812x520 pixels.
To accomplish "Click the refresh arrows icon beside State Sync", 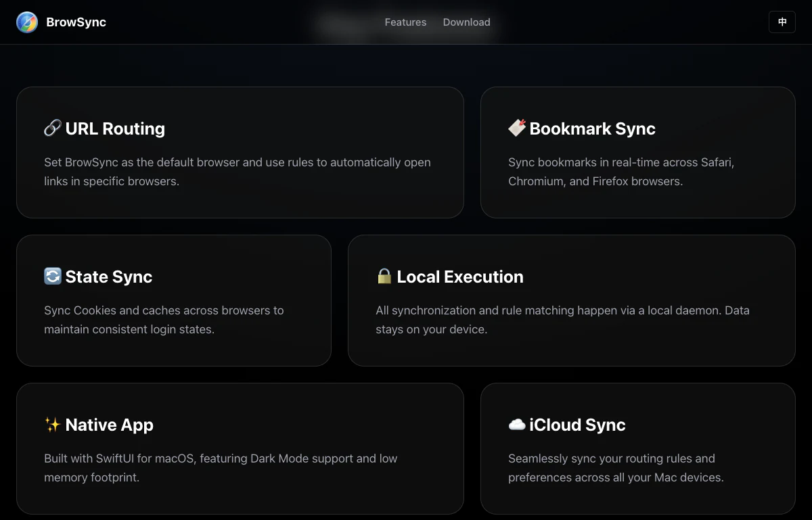I will (53, 276).
